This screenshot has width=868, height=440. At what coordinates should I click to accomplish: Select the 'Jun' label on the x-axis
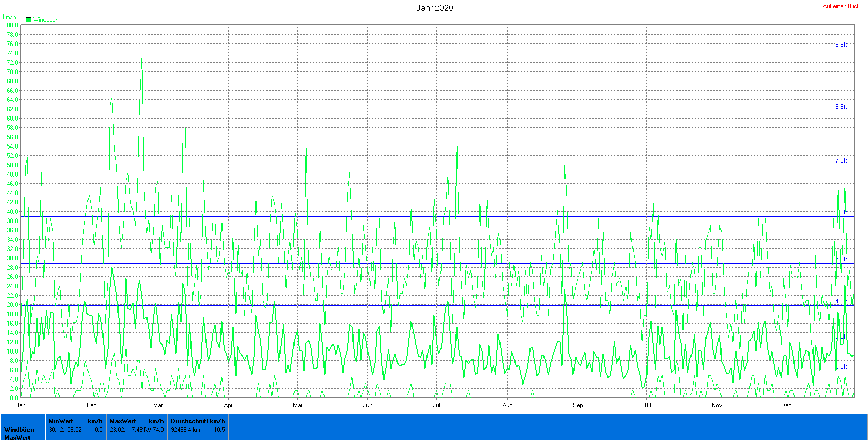click(367, 405)
